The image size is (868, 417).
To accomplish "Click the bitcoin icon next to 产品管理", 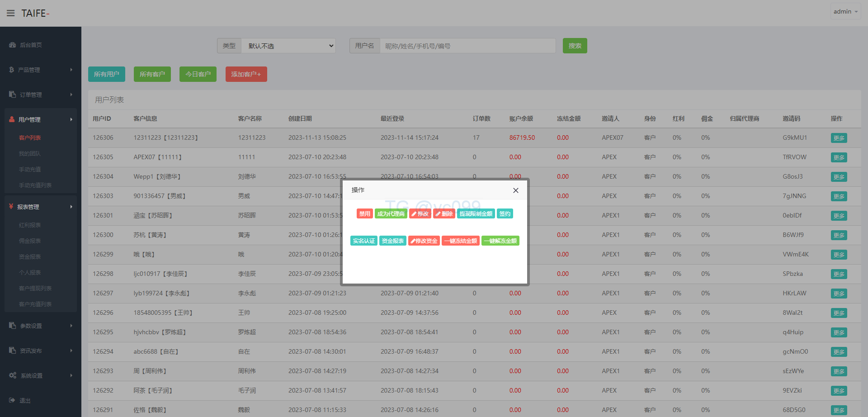I will (11, 70).
